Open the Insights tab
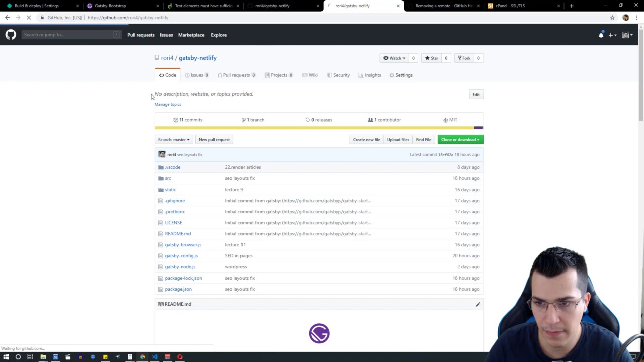This screenshot has width=644, height=362. coord(370,75)
